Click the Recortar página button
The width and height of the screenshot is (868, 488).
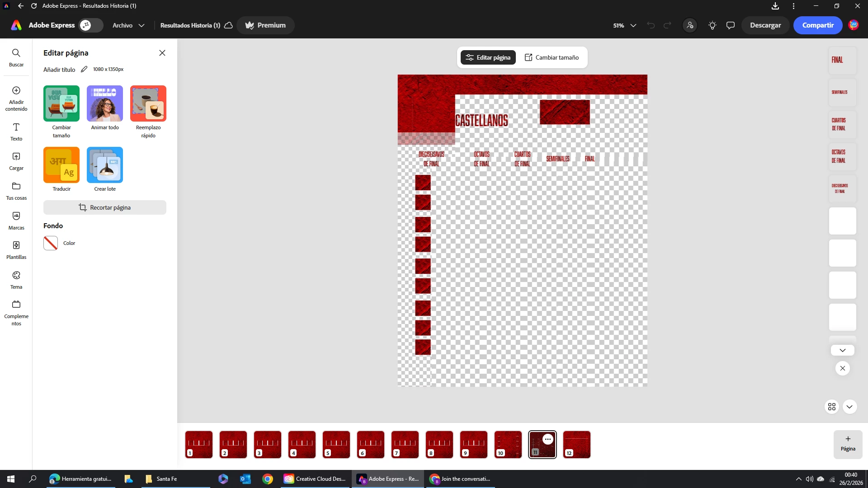105,207
